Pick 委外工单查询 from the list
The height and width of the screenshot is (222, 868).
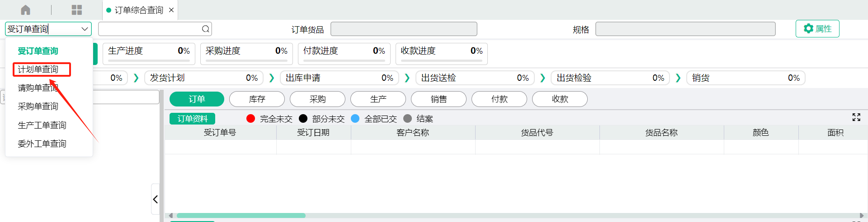pos(42,143)
